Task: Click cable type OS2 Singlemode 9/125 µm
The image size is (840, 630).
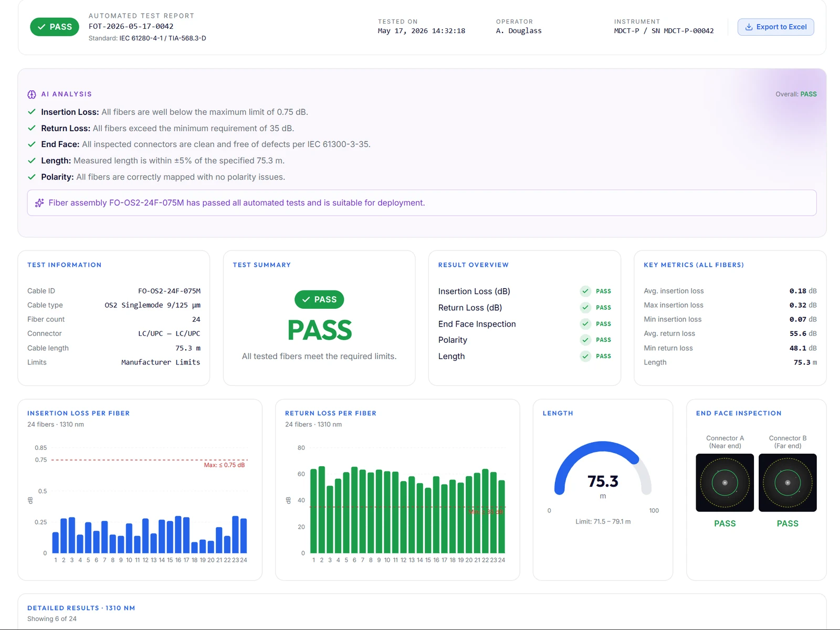Action: (152, 305)
